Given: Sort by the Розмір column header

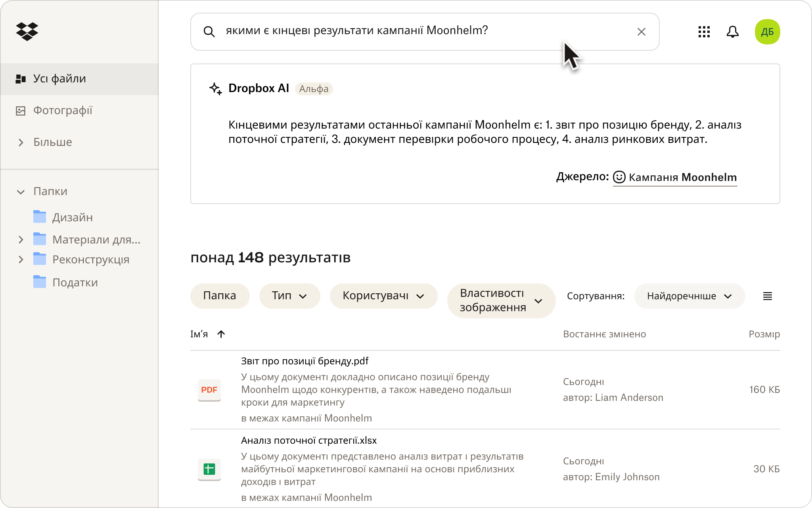Looking at the screenshot, I should click(x=764, y=334).
